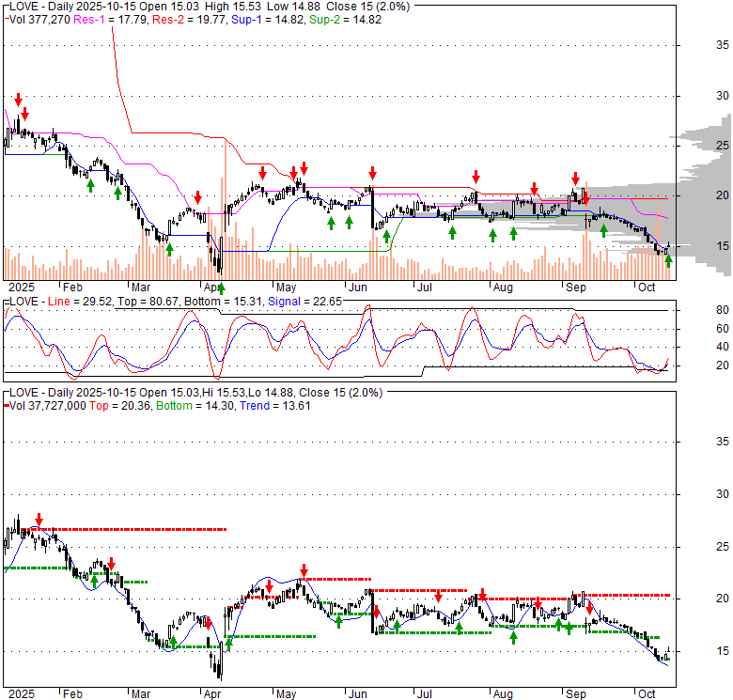Click the red sell arrow in early June on top chart
This screenshot has width=733, height=700.
[372, 173]
